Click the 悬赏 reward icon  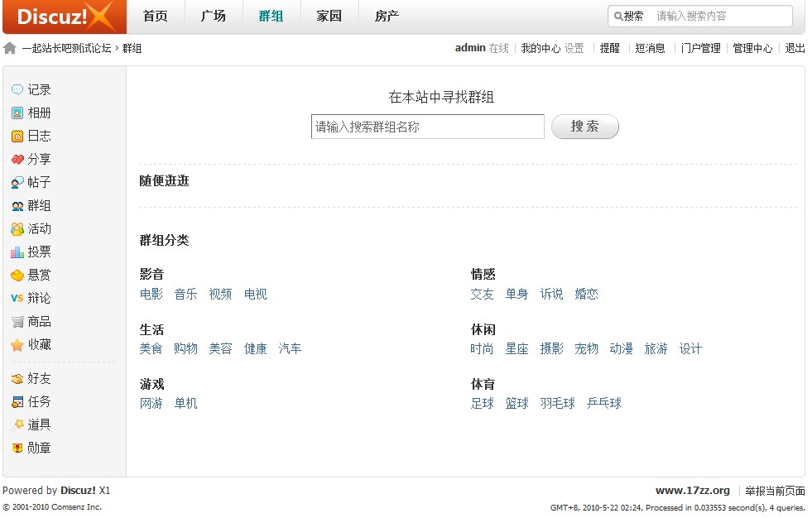click(x=17, y=276)
